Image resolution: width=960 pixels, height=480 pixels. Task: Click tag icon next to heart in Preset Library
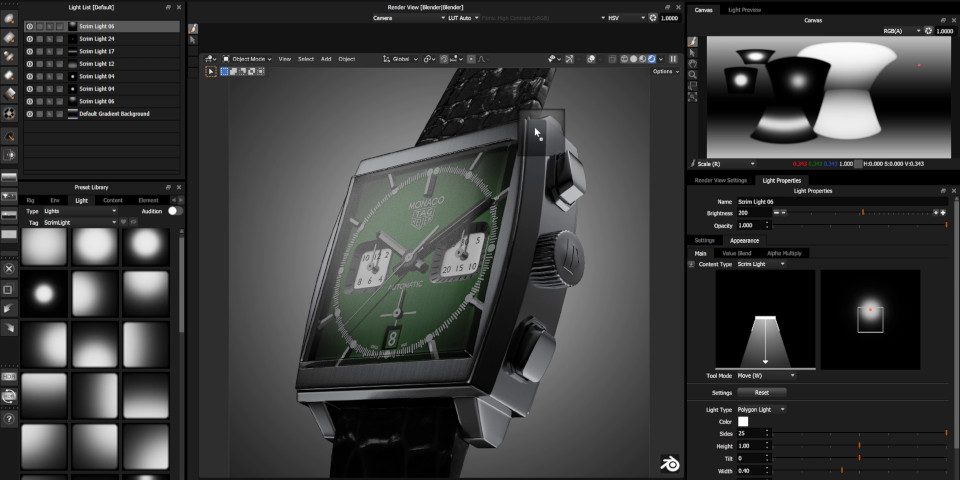click(133, 222)
